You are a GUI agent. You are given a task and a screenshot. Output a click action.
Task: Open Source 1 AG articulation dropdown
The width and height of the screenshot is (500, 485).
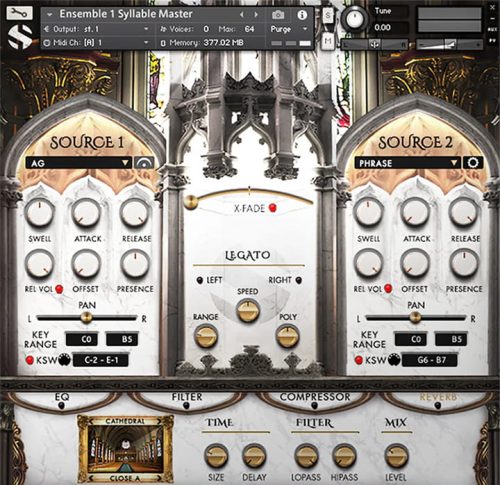pos(79,163)
